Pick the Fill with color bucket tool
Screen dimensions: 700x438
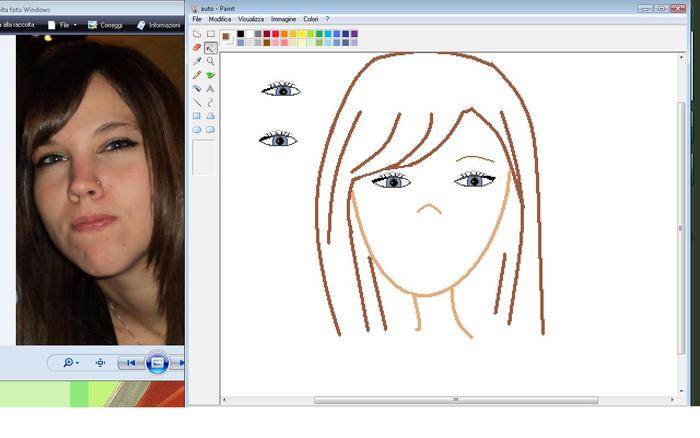[210, 47]
